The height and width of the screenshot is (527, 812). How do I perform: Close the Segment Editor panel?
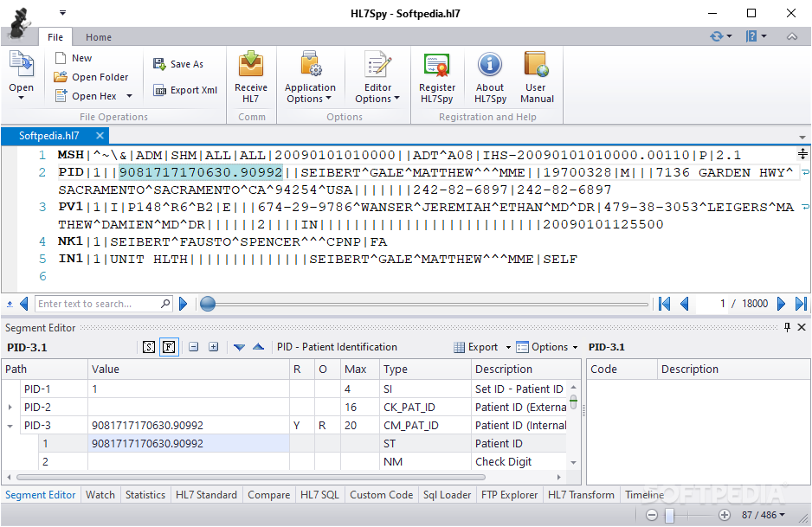[x=802, y=327]
